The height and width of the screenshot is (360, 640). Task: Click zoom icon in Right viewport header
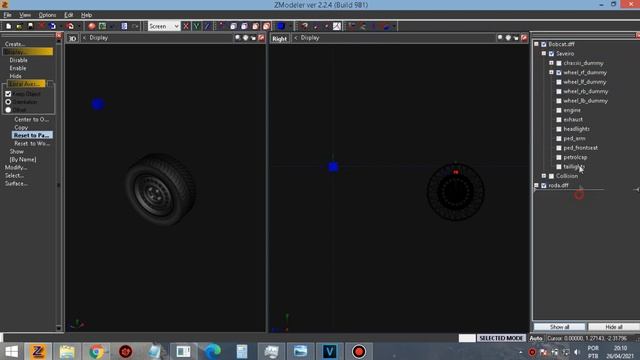click(x=500, y=38)
